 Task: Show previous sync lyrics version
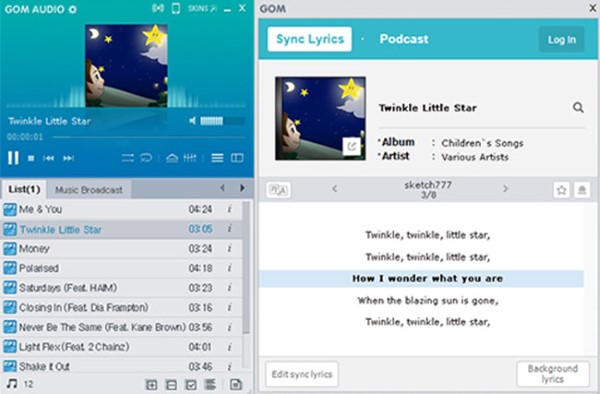tap(335, 189)
